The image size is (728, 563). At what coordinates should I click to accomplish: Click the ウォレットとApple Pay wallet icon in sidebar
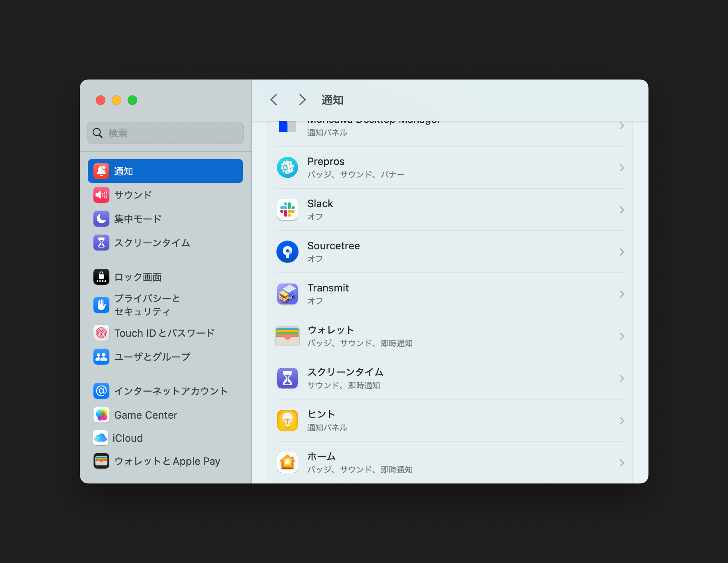[x=101, y=461]
